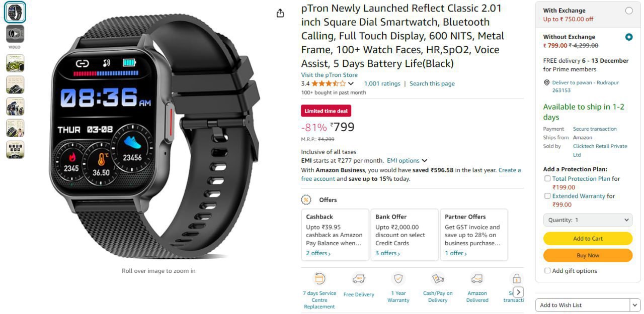Open the Quantity dropdown
Screen dimensions: 644x314
[x=588, y=220]
